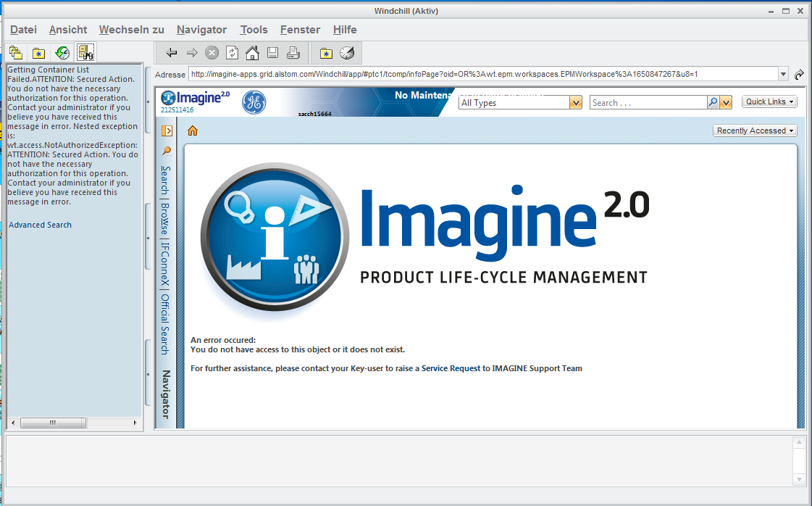Click the left panel horizontal scrollbar thumb

53,423
